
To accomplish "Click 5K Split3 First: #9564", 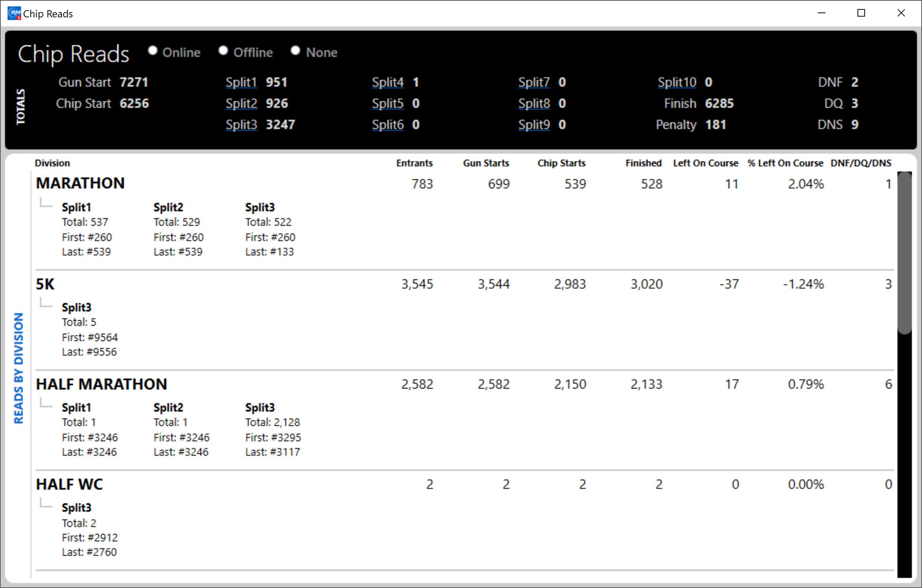I will click(x=89, y=338).
